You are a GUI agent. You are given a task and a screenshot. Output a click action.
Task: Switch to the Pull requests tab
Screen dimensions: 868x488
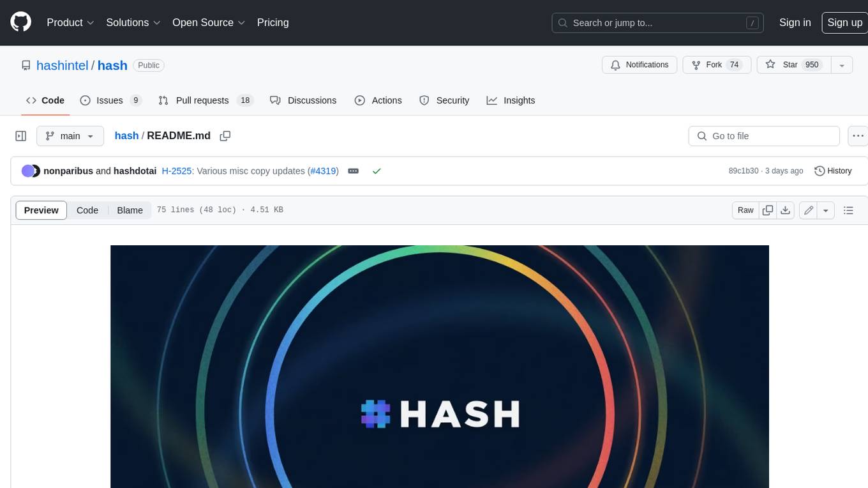point(206,100)
